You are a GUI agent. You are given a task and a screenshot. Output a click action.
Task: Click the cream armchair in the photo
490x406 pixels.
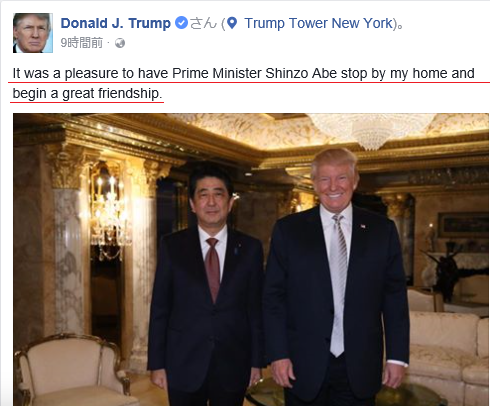(x=72, y=370)
